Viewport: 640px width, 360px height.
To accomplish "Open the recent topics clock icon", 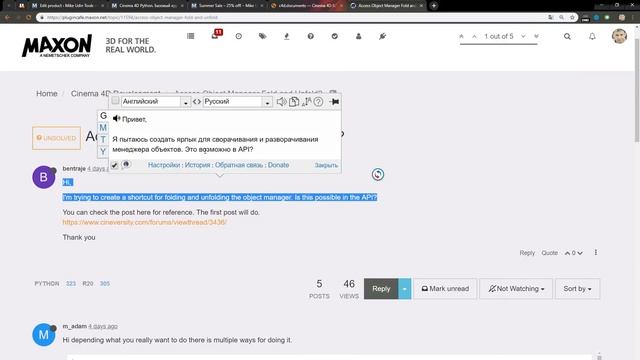I will 239,36.
